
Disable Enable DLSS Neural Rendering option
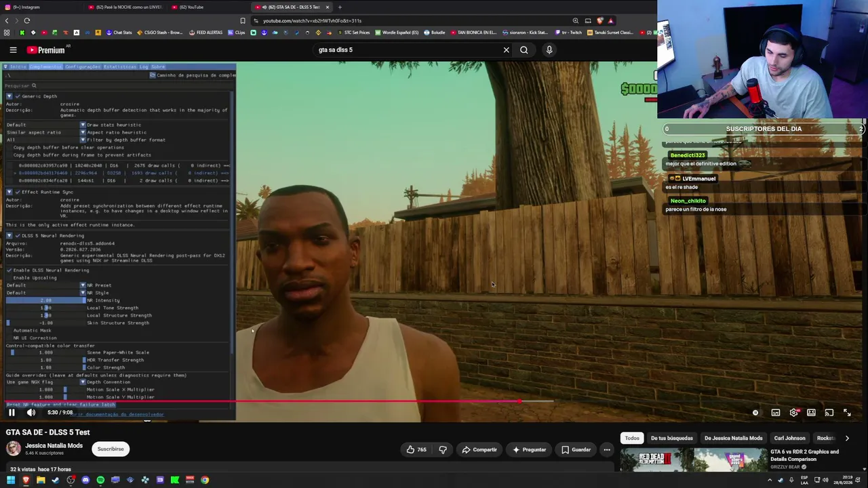(9, 270)
